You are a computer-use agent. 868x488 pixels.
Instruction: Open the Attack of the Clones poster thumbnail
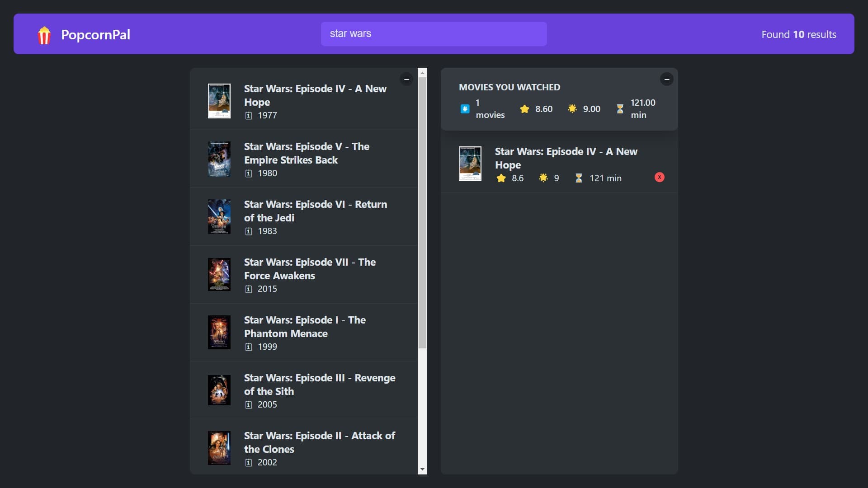click(219, 448)
